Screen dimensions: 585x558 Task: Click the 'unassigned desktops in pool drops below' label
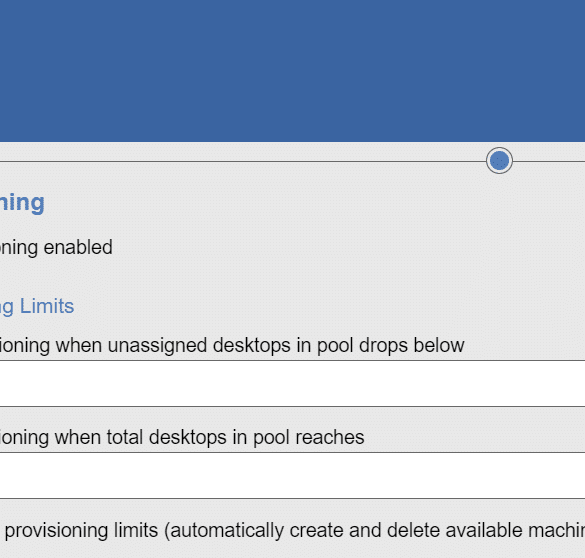click(232, 345)
